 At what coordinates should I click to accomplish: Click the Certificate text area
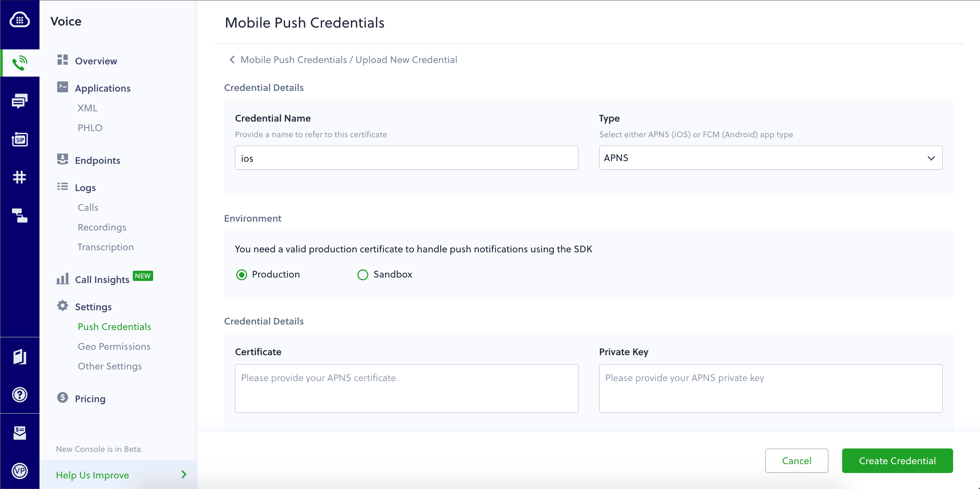[406, 388]
